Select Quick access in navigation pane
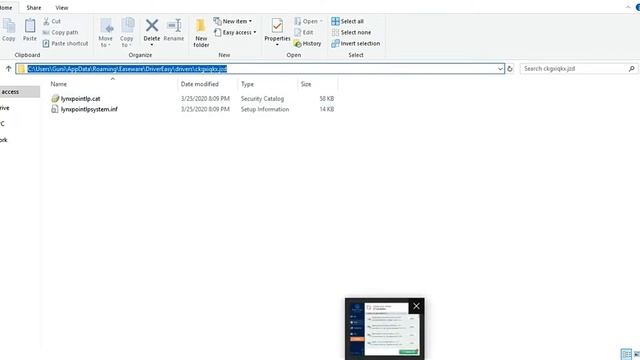 [20, 92]
